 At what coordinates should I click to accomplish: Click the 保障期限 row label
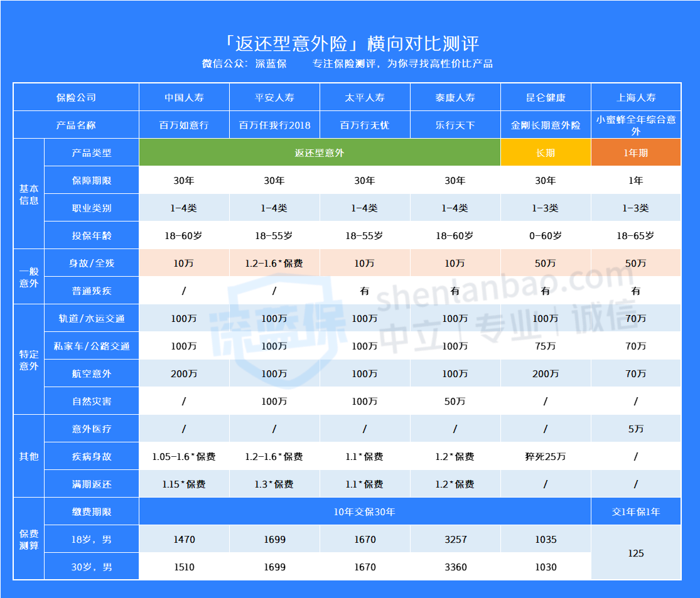92,180
